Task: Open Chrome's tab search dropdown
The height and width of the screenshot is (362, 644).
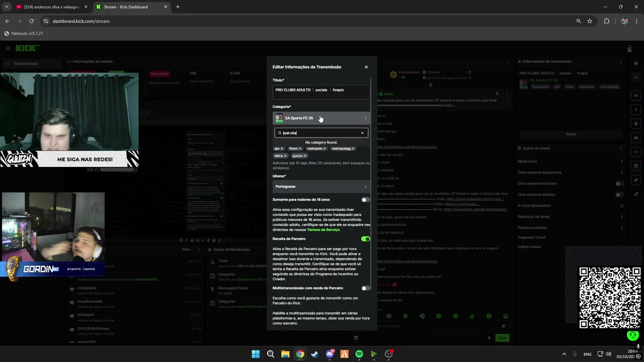Action: 6,7
